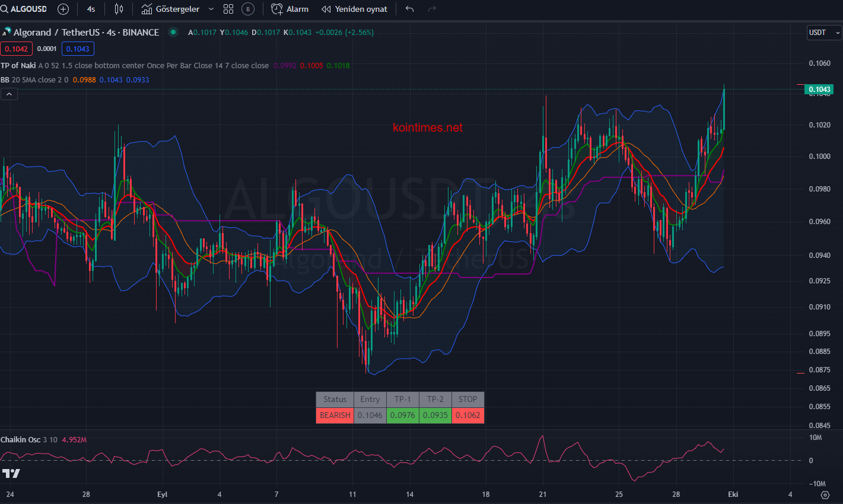Click the redo arrow icon
Screen dimensions: 843x504
[432, 9]
